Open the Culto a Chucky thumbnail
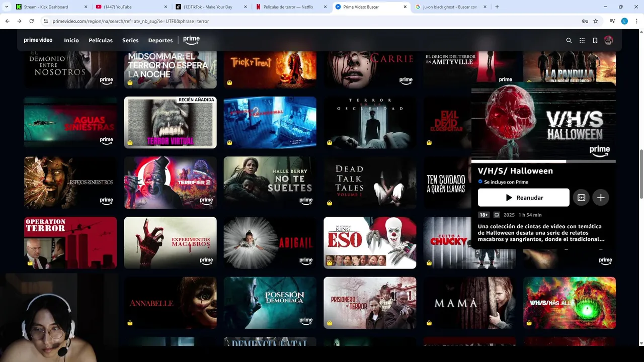The width and height of the screenshot is (644, 362). (x=447, y=243)
